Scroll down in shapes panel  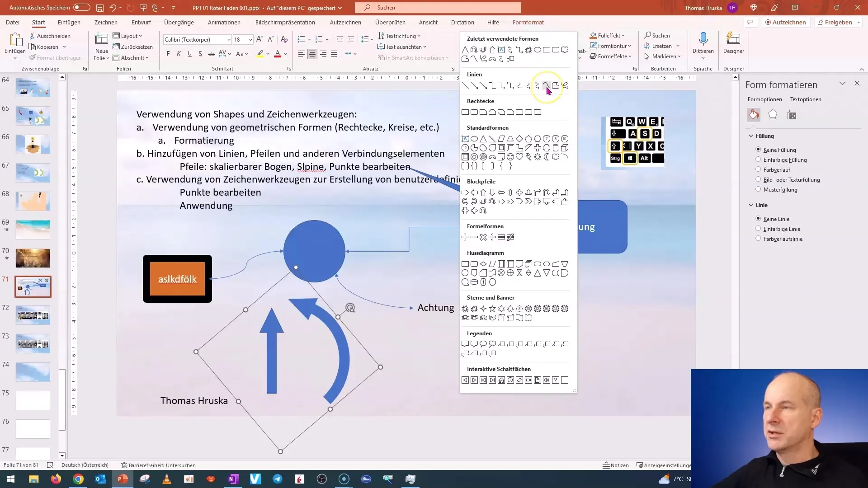(x=573, y=390)
